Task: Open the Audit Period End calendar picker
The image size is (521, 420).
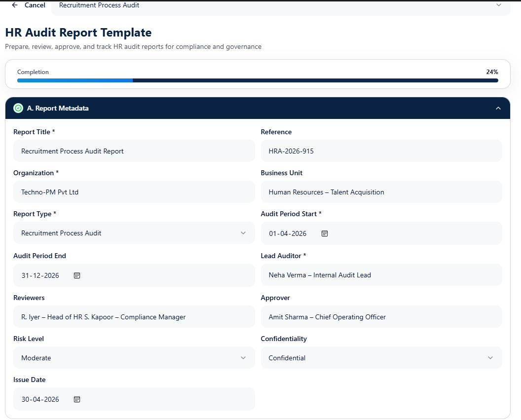Action: pos(77,275)
